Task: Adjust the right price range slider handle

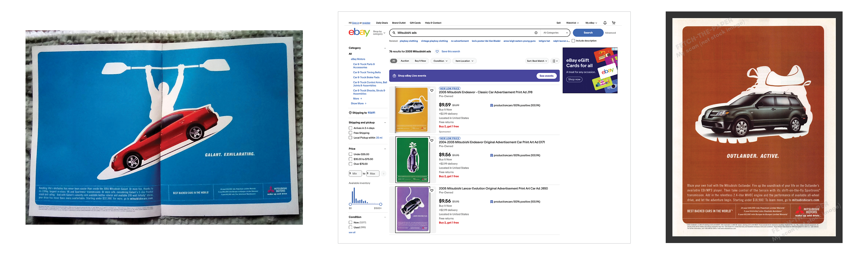Action: (x=380, y=204)
